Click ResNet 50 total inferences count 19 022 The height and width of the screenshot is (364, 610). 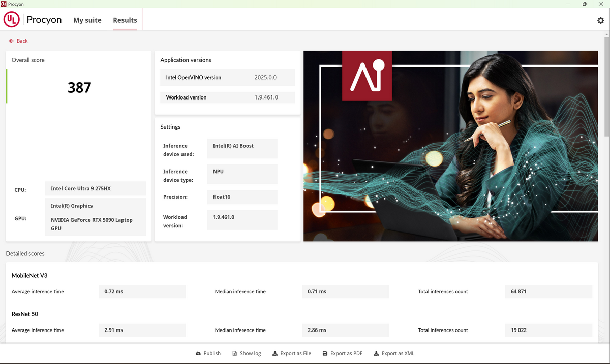(548, 330)
